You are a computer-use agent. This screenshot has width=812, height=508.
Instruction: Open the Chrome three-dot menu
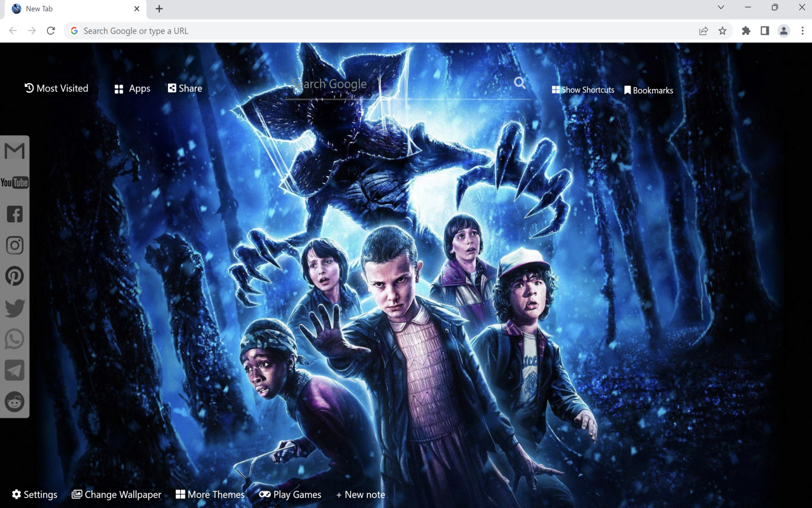(x=802, y=30)
